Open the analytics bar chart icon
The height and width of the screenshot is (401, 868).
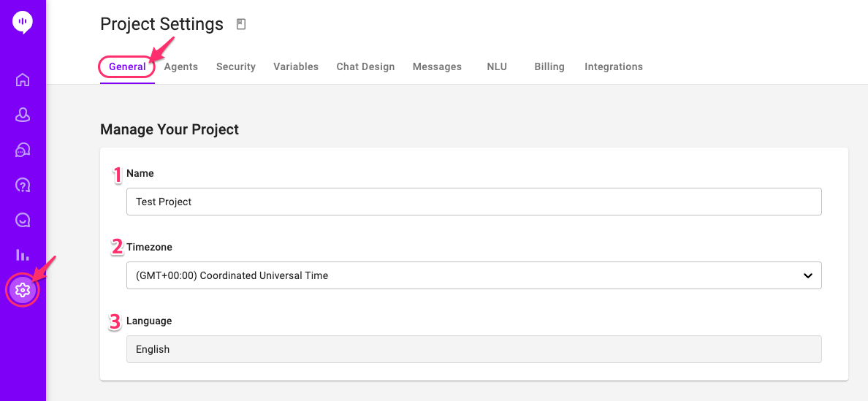click(x=23, y=255)
